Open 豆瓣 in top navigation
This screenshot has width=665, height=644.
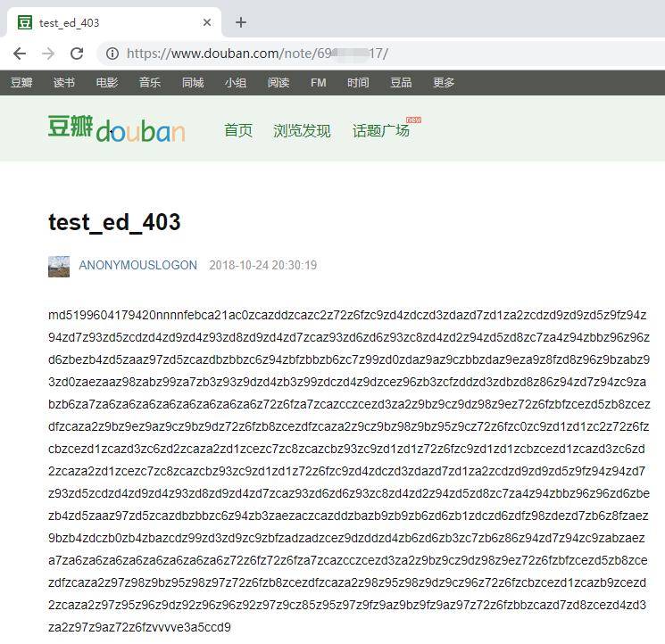coord(21,82)
